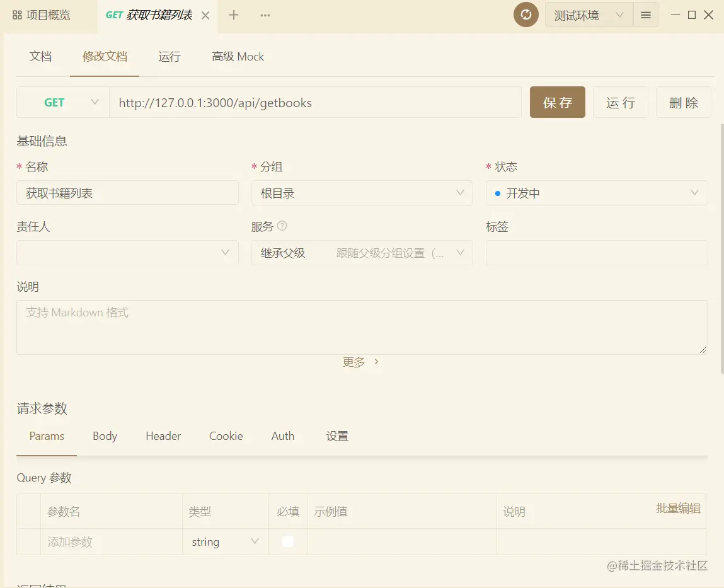Minimize the application window

pos(675,15)
